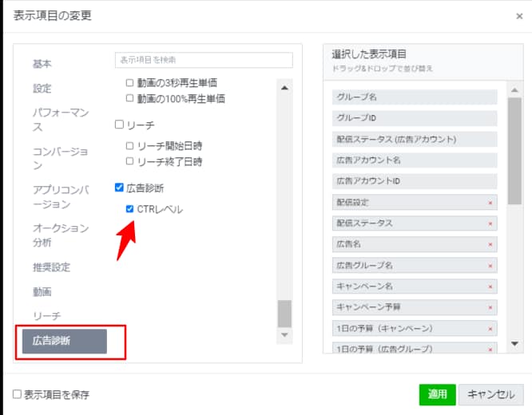Remove 配信ステータス using its x icon
The image size is (532, 415).
[x=490, y=223]
